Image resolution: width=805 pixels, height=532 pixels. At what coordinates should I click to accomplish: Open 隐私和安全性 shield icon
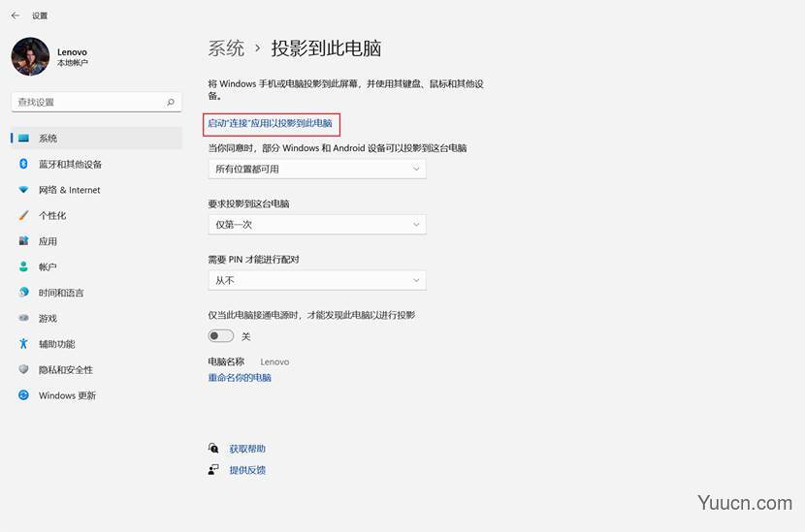pos(23,369)
